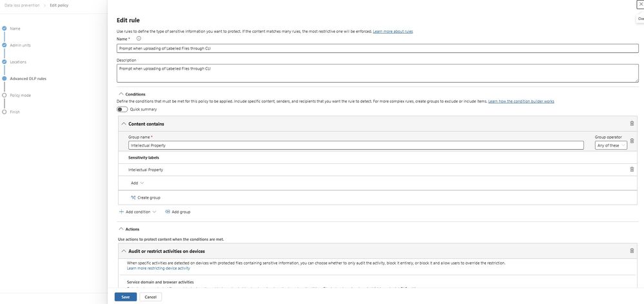Collapse the Conditions section

tap(120, 94)
